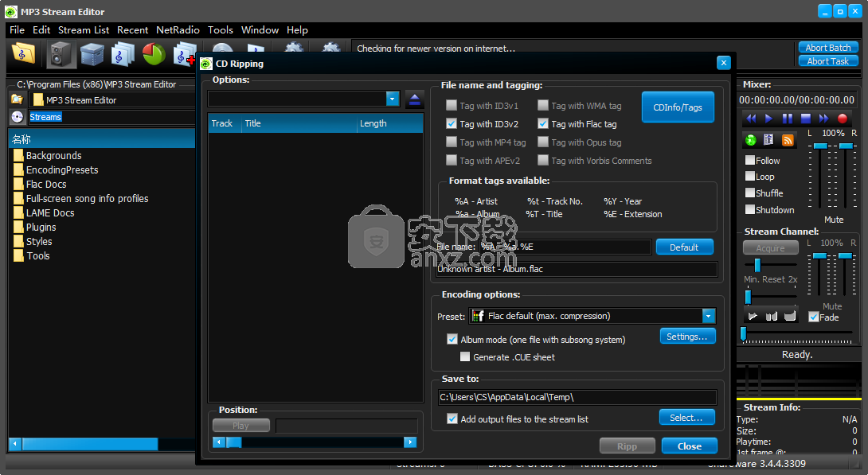This screenshot has width=868, height=475.
Task: Click the Default file name button
Action: [x=684, y=247]
